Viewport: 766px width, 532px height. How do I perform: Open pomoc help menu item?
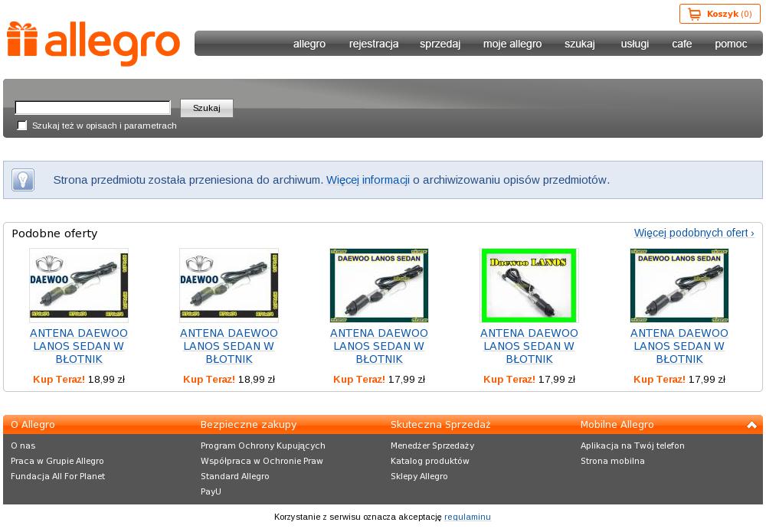[x=730, y=44]
